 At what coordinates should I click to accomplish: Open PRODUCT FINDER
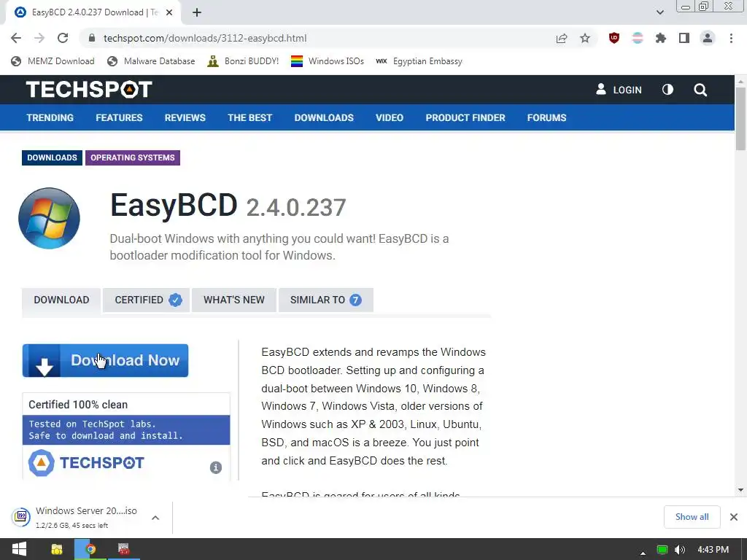tap(465, 117)
